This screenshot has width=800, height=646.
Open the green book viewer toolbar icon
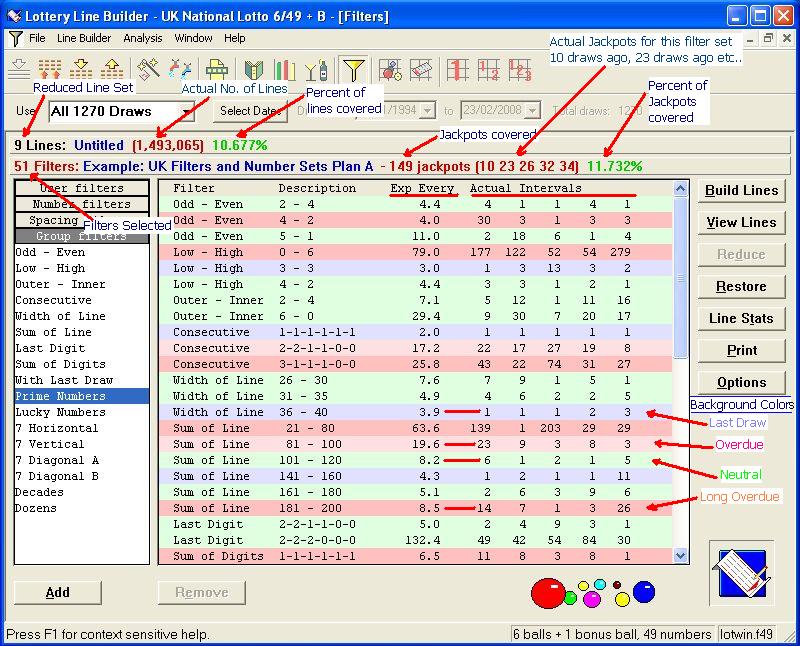point(252,68)
